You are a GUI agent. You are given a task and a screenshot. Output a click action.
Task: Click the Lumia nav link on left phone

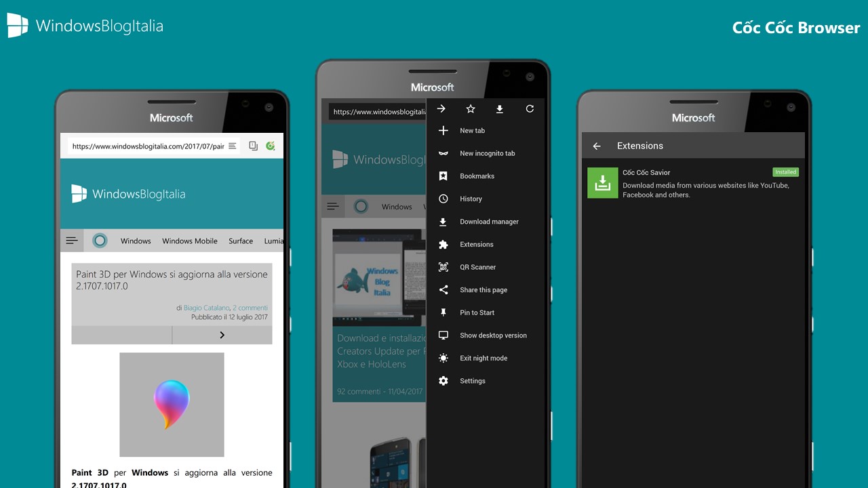273,241
